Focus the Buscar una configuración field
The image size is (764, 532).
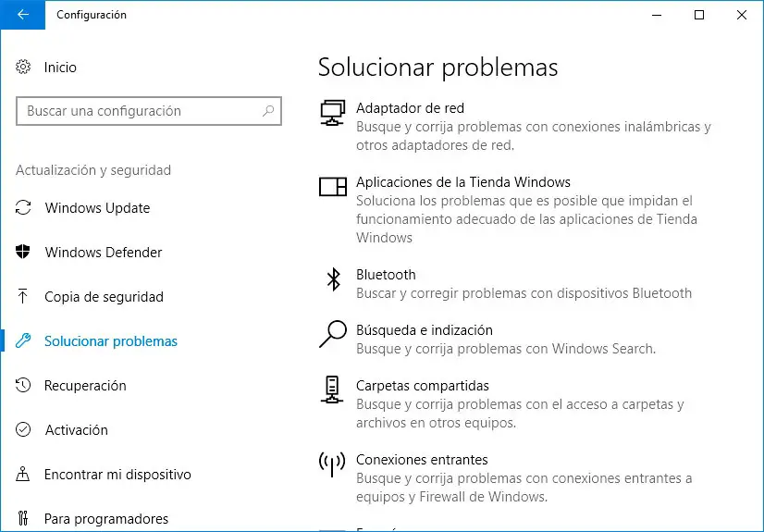[139, 111]
